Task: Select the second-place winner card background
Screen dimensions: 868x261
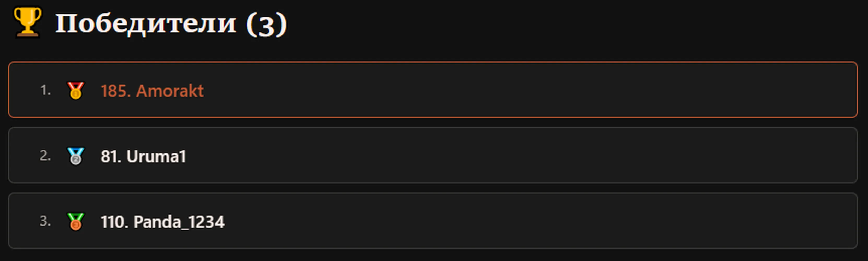Action: click(x=433, y=155)
